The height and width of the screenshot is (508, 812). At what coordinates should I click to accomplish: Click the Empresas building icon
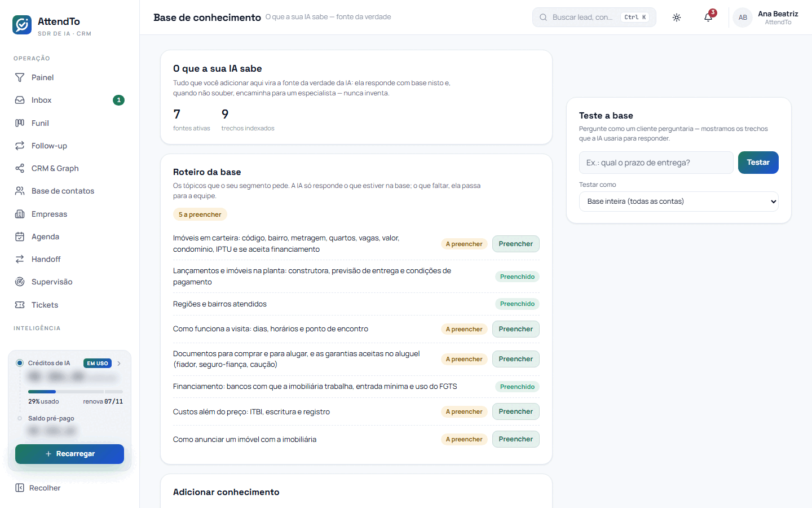(20, 214)
